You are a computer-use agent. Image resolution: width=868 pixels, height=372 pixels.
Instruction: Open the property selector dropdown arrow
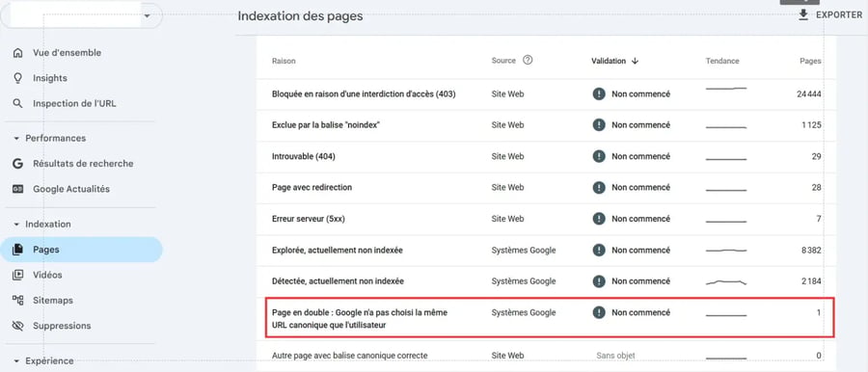[147, 16]
